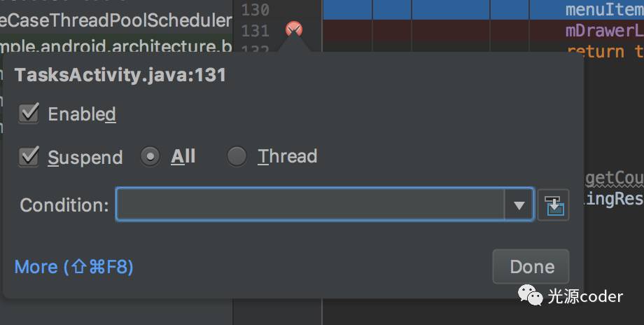
Task: Click gutter line number 130
Action: coord(255,9)
